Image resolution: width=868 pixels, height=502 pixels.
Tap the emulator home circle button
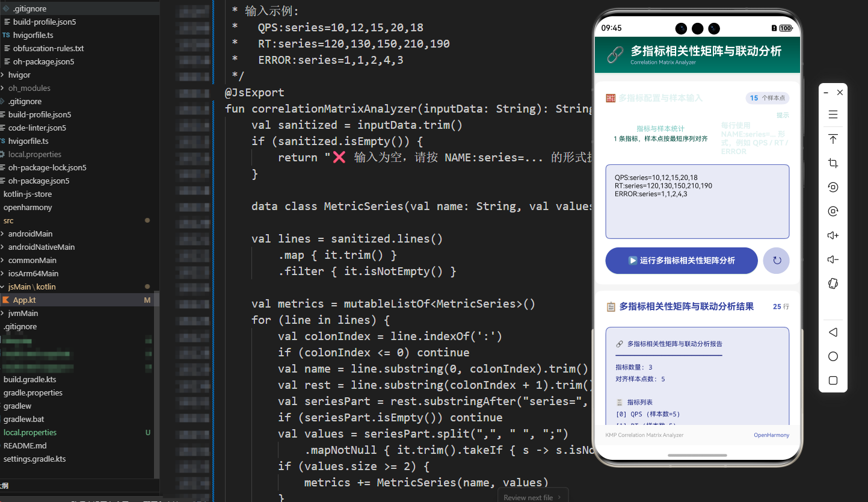(833, 356)
